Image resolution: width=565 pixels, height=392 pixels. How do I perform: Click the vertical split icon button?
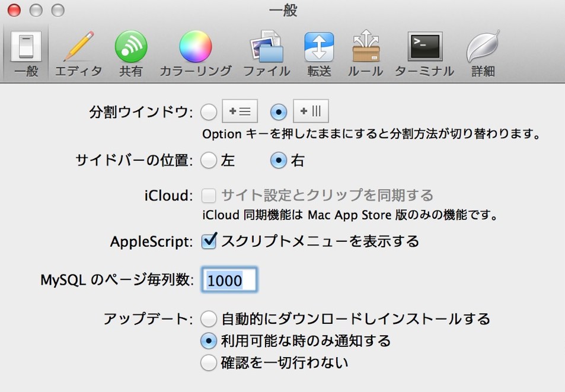pyautogui.click(x=311, y=111)
